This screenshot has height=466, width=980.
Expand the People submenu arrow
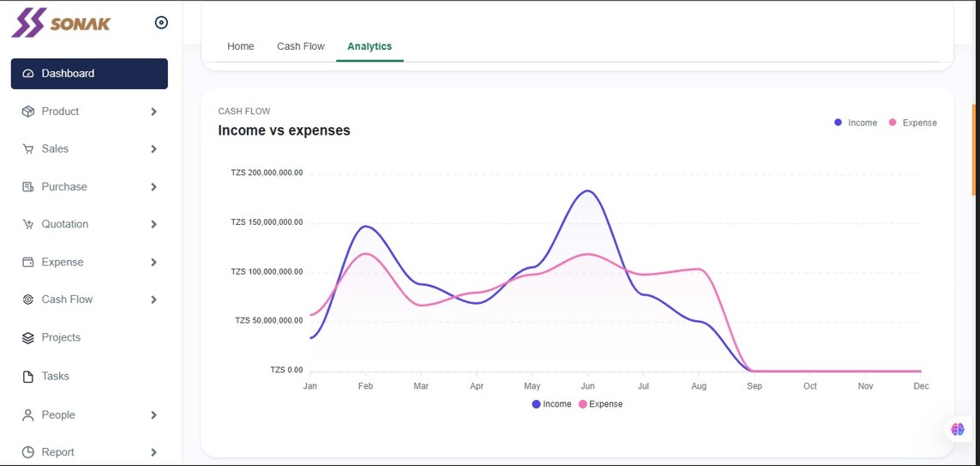[153, 415]
